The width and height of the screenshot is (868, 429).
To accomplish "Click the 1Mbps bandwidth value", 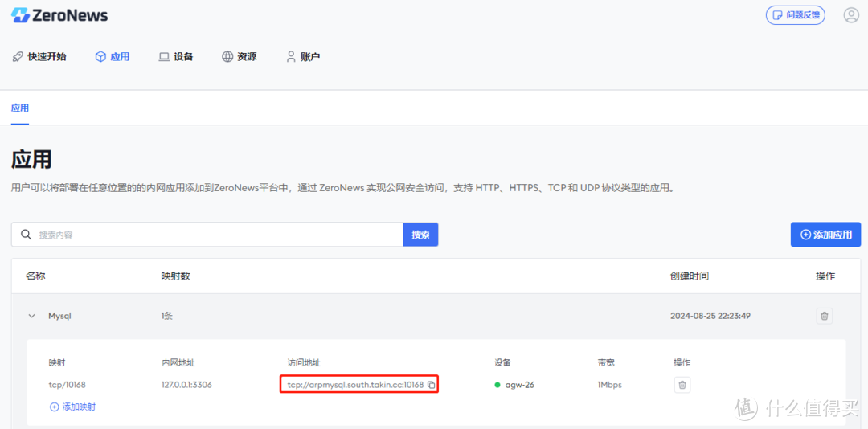I will click(x=609, y=385).
